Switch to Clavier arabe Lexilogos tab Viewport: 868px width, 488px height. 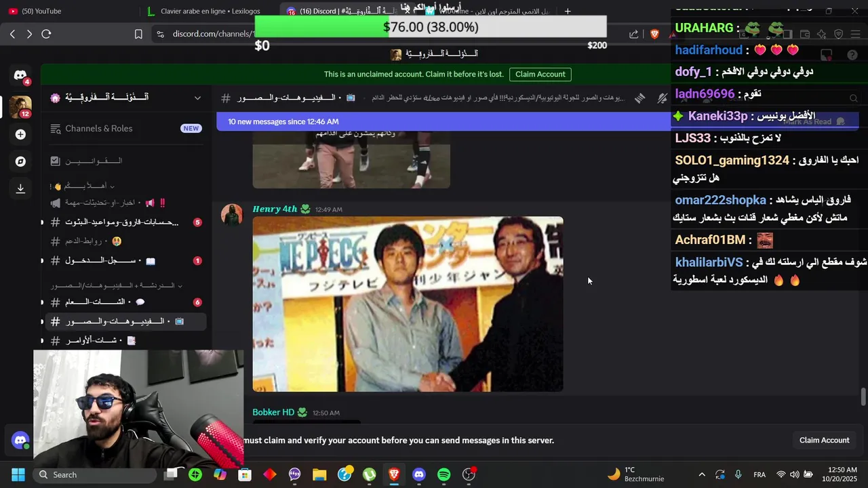click(x=206, y=11)
